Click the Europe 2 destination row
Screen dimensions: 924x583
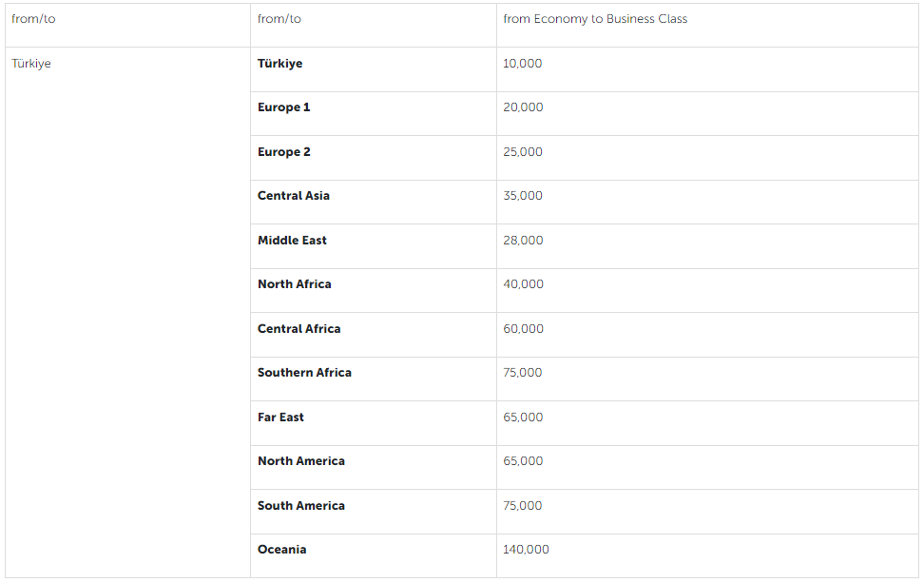tap(284, 152)
